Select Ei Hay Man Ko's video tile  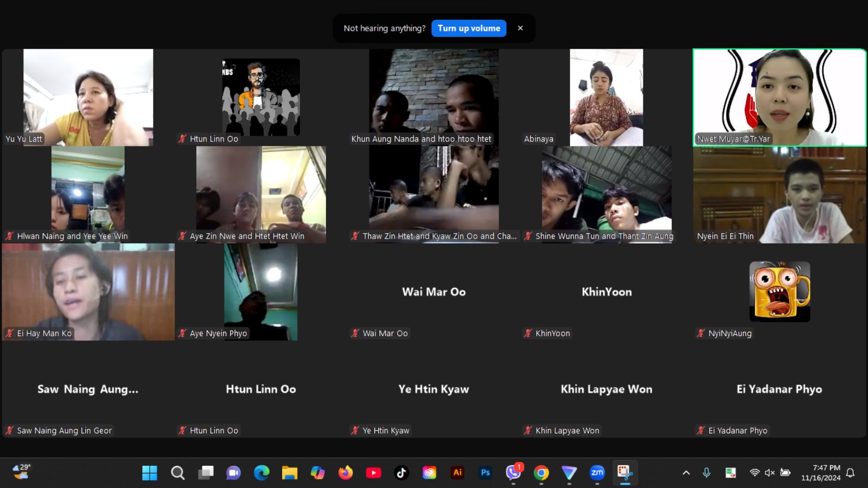pyautogui.click(x=88, y=292)
